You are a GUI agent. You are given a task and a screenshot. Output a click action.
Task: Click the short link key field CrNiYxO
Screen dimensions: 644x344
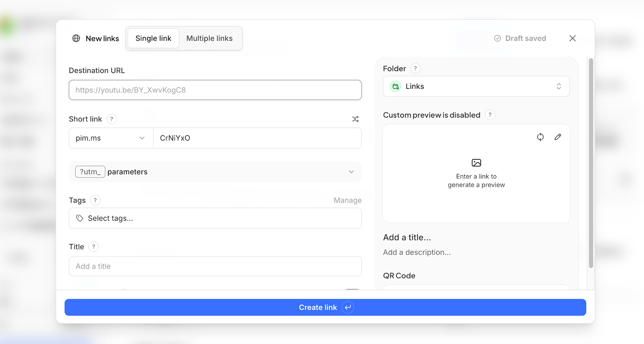[257, 138]
